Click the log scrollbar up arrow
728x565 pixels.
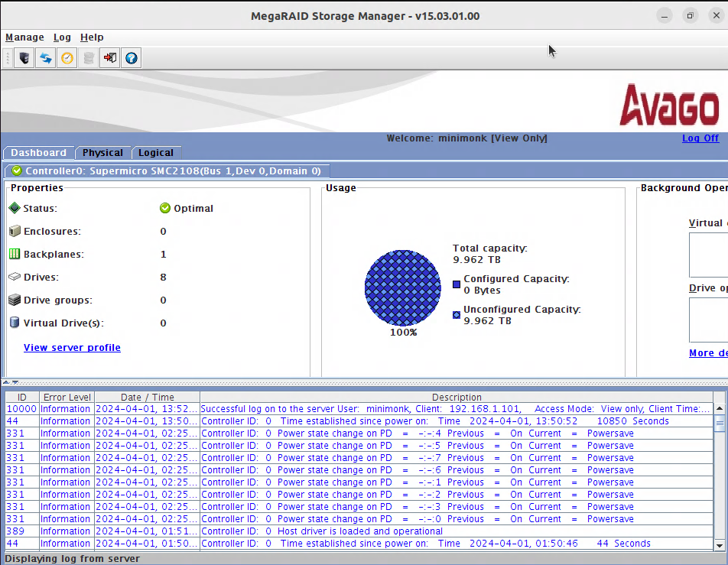coord(719,408)
